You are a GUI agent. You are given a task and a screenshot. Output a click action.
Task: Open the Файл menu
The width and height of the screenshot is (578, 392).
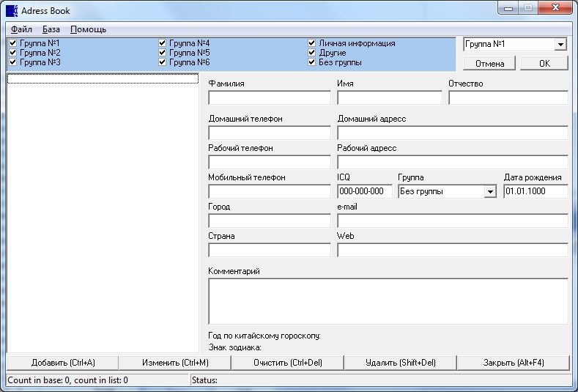(21, 29)
